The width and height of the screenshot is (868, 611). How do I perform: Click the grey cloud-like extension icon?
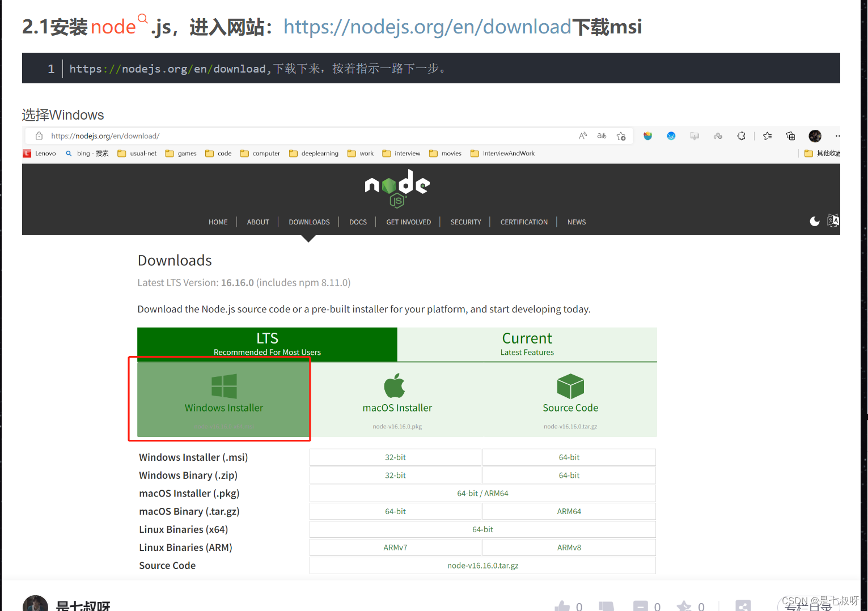click(718, 136)
